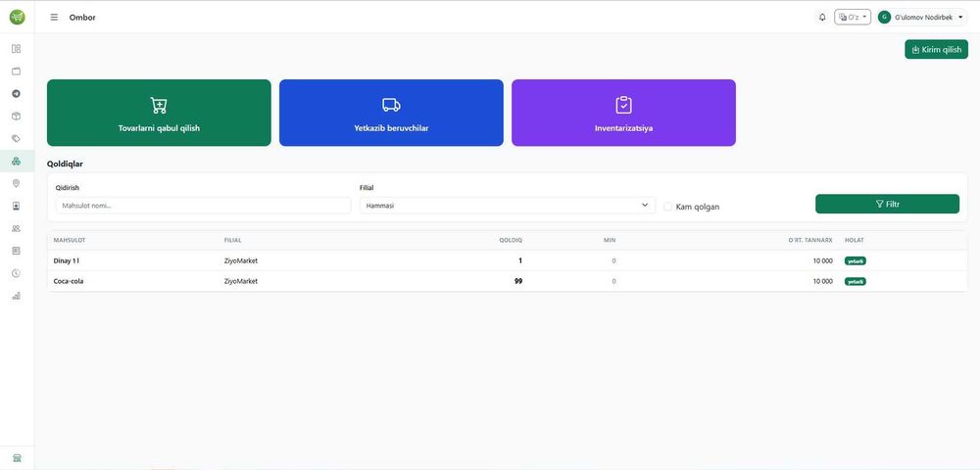Open the bar chart reports icon in sidebar
The width and height of the screenshot is (980, 470).
(x=17, y=296)
